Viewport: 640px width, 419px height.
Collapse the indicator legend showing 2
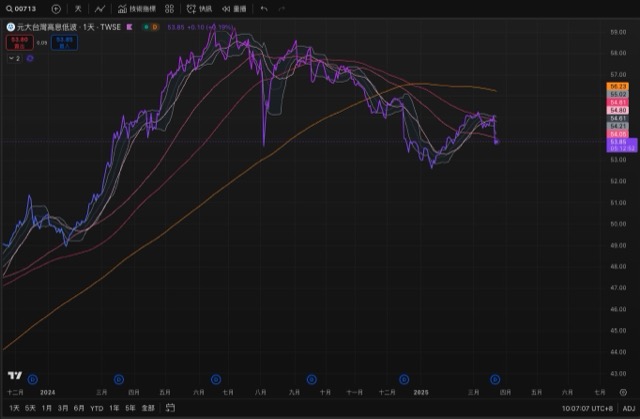pyautogui.click(x=15, y=58)
